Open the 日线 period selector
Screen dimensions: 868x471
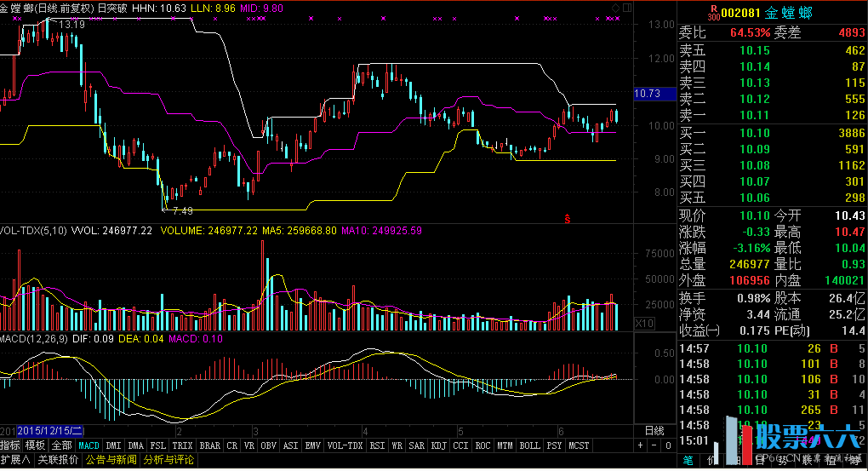point(654,431)
